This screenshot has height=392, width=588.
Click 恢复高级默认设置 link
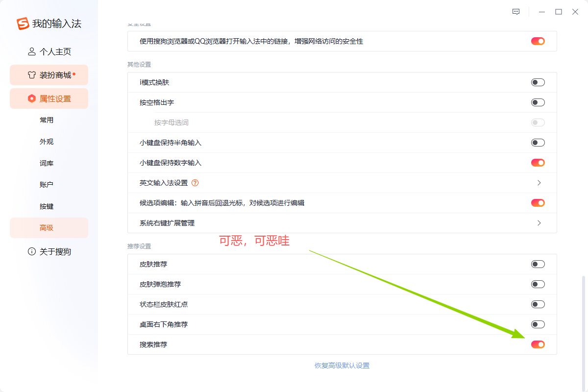[x=342, y=366]
